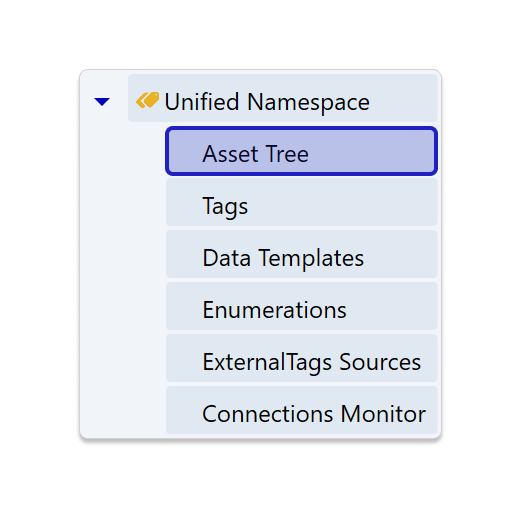Show the Enumerations list
Screen dimensions: 521x508
pyautogui.click(x=302, y=306)
